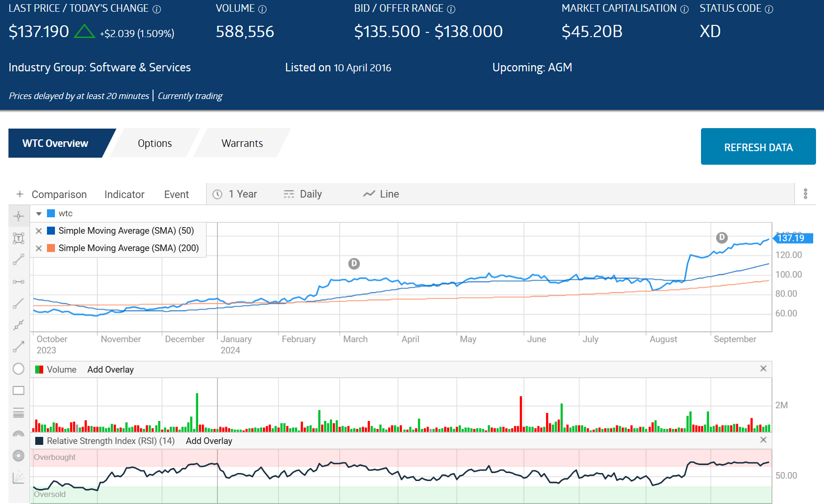The image size is (824, 504).
Task: Select the trend fan chart tool
Action: (x=18, y=478)
